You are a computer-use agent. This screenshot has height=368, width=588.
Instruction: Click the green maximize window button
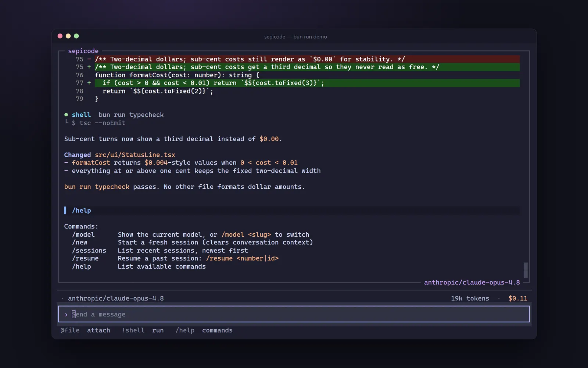[76, 36]
